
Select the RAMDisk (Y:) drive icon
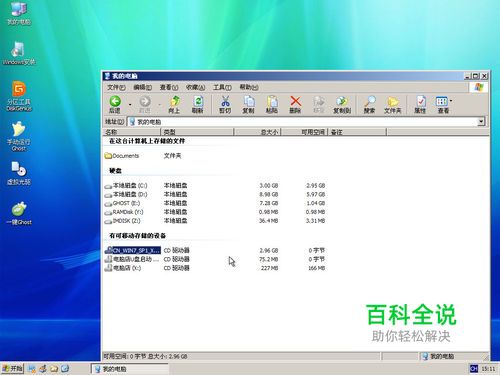click(108, 212)
